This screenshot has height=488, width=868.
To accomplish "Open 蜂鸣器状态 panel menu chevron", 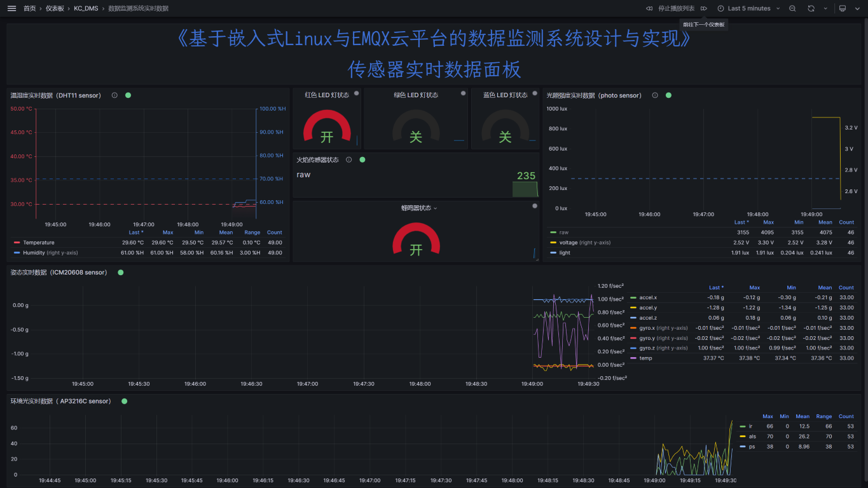I will coord(436,208).
